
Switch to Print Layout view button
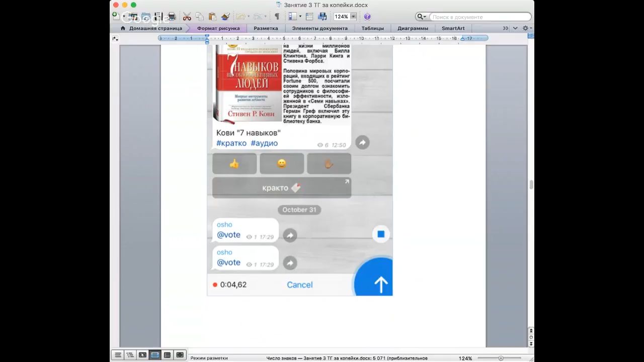click(155, 355)
